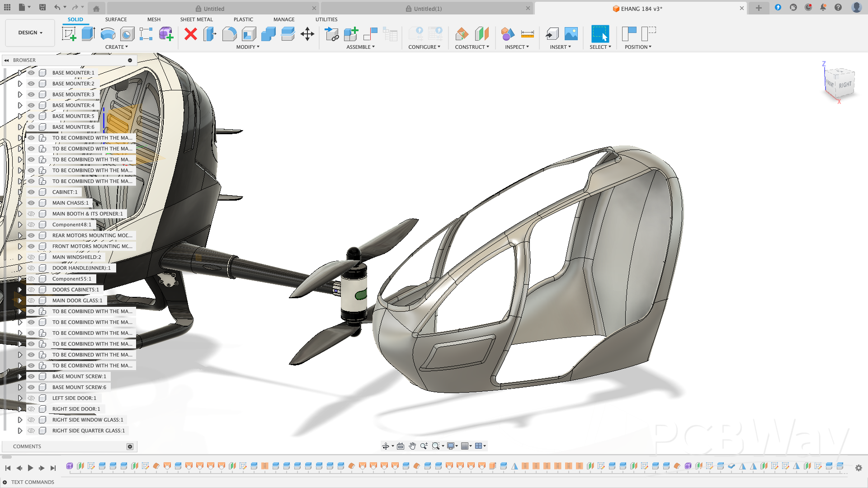This screenshot has height=488, width=868.
Task: Hide the CABINET:1 component
Action: point(31,192)
